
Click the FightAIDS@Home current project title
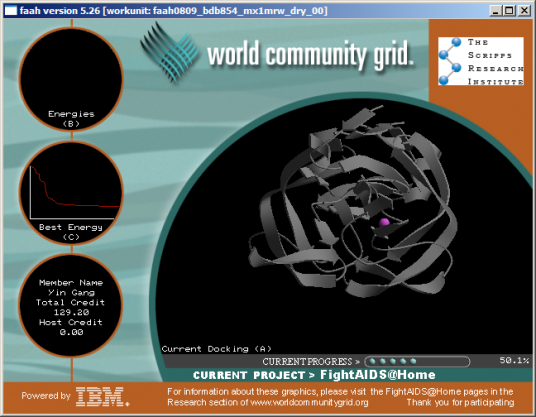378,375
